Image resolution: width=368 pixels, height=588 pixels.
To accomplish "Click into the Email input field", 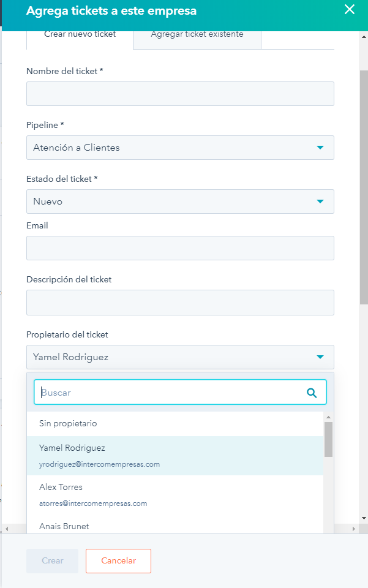I will [180, 248].
